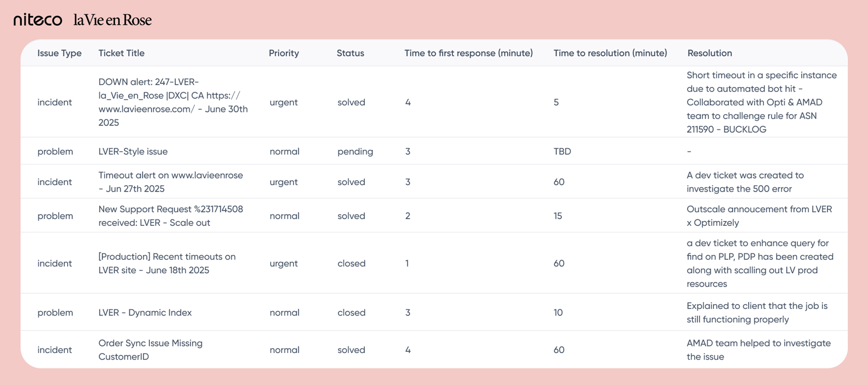Image resolution: width=868 pixels, height=385 pixels.
Task: Click the Resolution column header
Action: click(709, 53)
